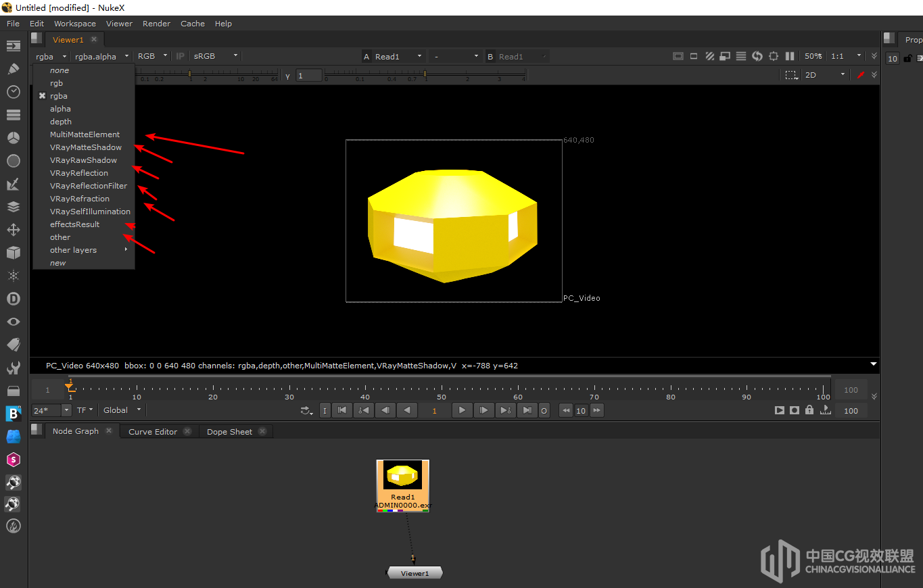Open the sRGB viewer process dropdown
The image size is (923, 588).
pos(216,56)
